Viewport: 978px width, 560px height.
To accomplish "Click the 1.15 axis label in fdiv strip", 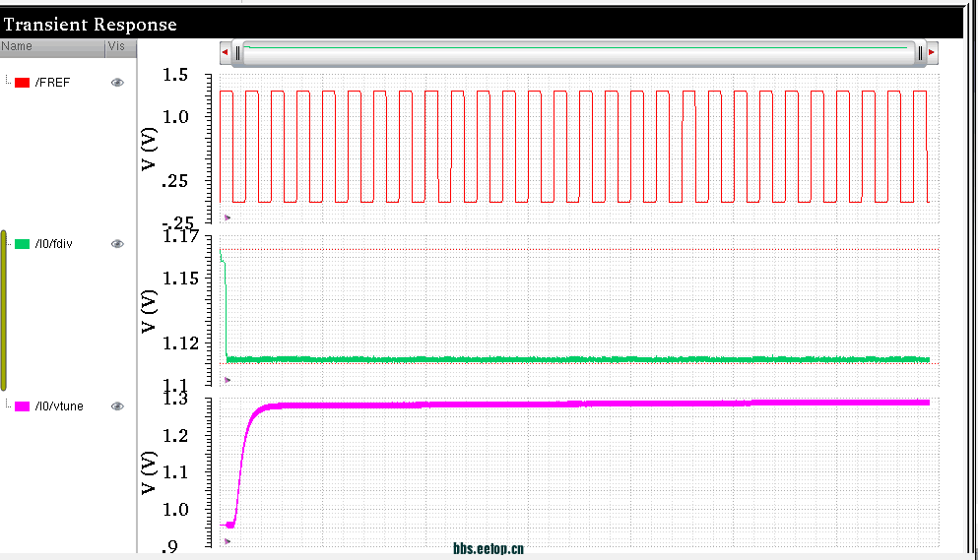I will (180, 279).
